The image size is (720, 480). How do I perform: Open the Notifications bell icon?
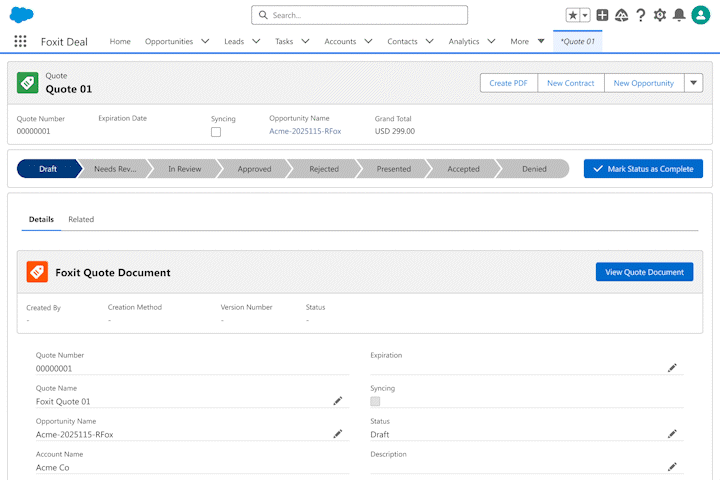pos(679,15)
